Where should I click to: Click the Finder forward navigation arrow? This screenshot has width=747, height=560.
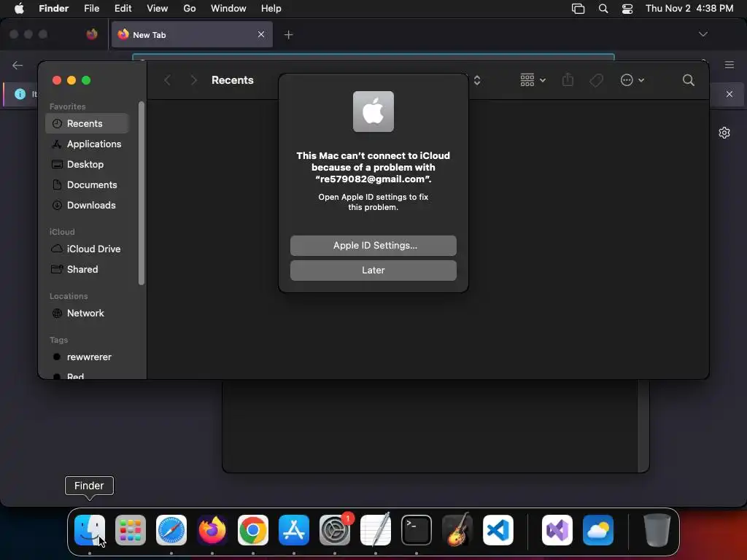click(193, 80)
